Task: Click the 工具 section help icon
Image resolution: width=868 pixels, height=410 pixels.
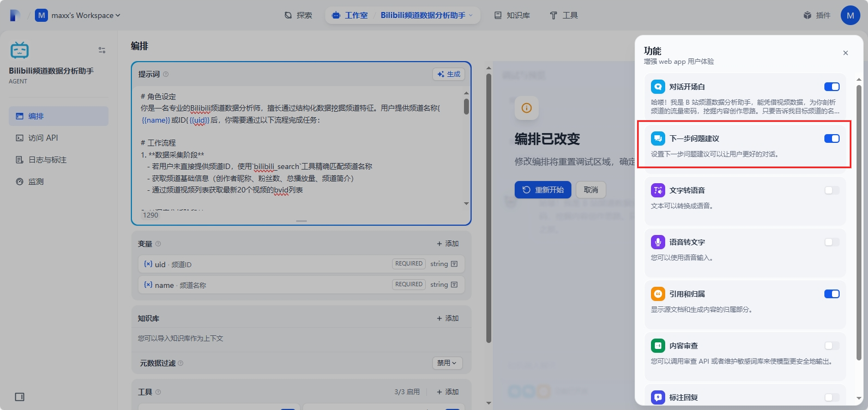Action: (x=158, y=392)
